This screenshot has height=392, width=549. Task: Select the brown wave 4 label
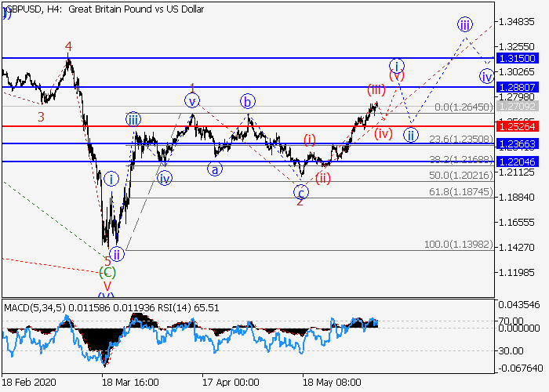(x=69, y=47)
